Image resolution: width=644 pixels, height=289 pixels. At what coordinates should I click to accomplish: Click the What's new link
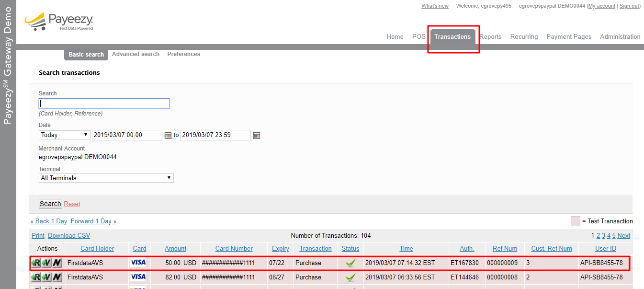[x=435, y=6]
